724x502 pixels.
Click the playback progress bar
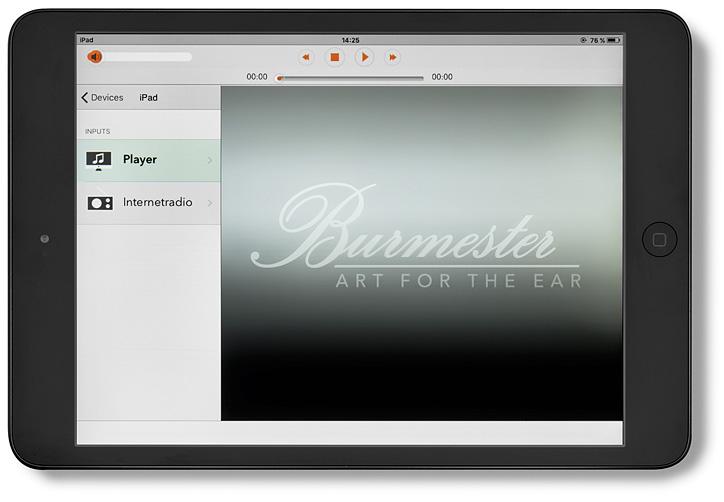350,78
